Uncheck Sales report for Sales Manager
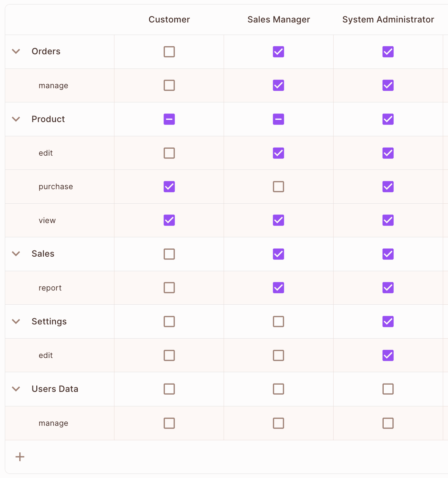448x478 pixels. tap(278, 288)
